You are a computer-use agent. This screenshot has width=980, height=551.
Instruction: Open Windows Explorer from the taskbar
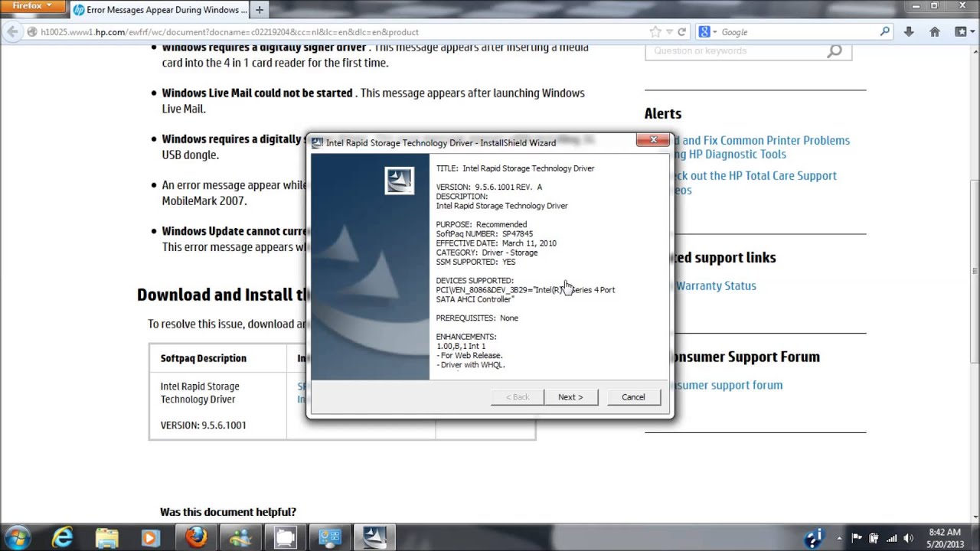tap(107, 538)
